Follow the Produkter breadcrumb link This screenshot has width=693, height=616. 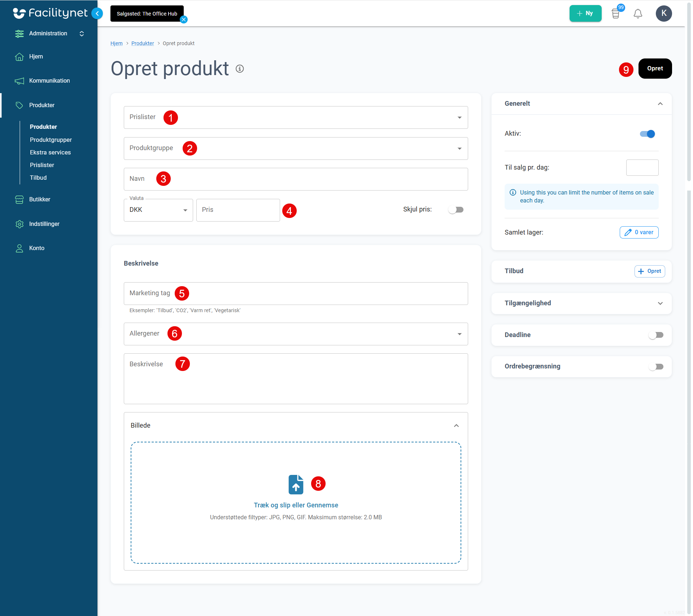[x=143, y=43]
